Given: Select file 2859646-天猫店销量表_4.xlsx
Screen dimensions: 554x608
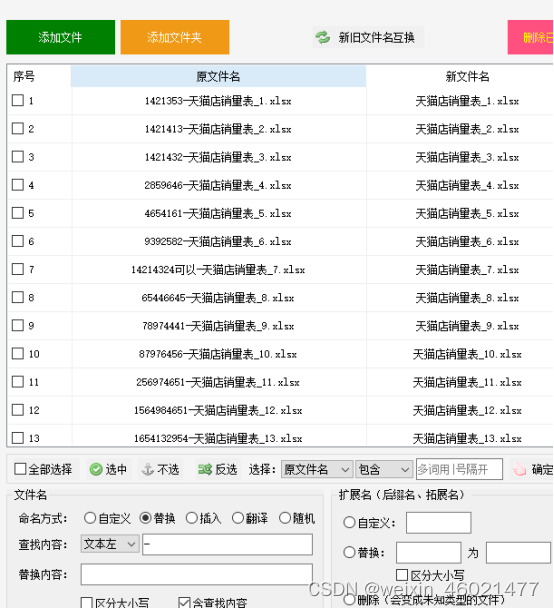Looking at the screenshot, I should [x=218, y=185].
